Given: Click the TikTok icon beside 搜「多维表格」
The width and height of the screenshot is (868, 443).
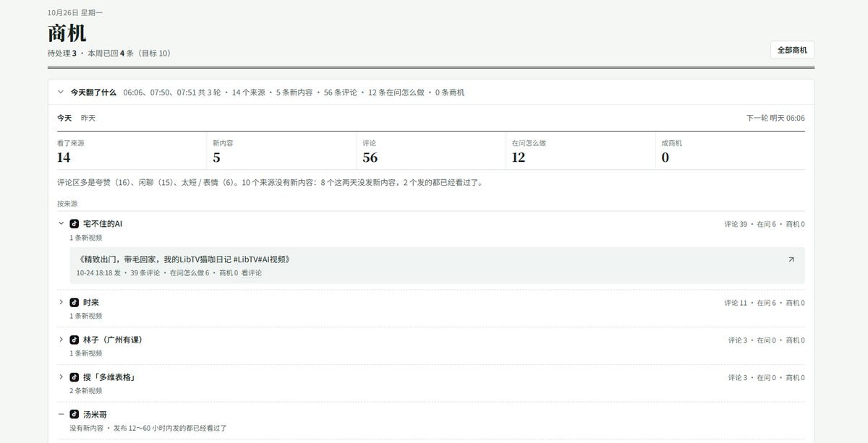Looking at the screenshot, I should click(74, 377).
